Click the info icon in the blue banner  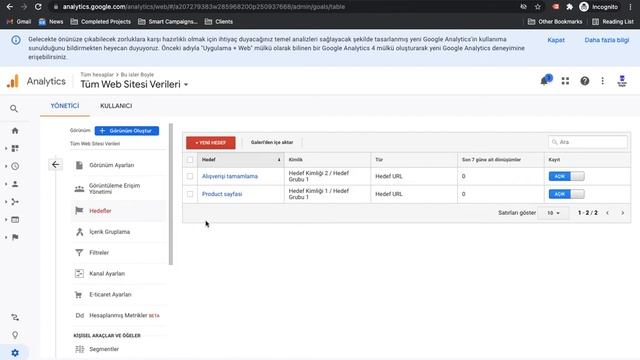16,40
